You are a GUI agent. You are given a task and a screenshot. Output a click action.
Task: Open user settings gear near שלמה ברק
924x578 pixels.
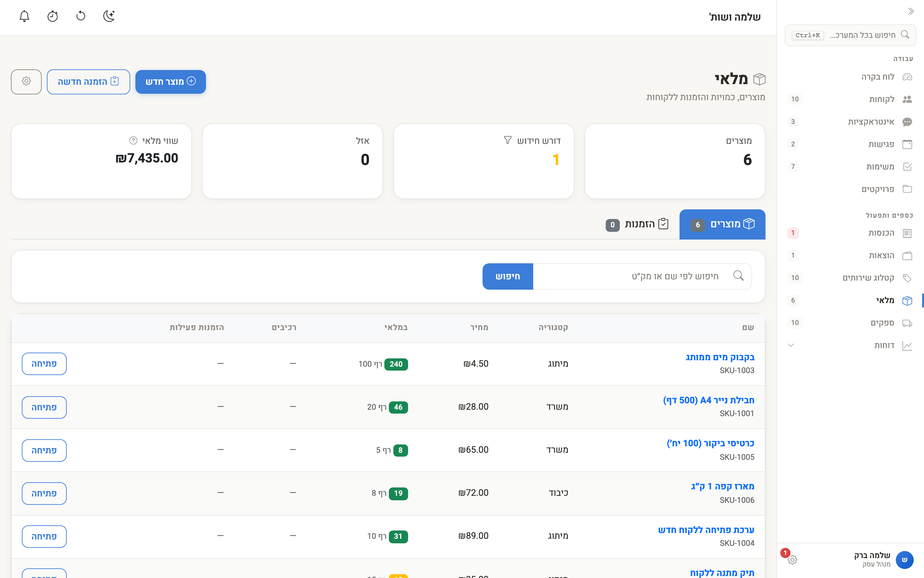click(x=793, y=560)
